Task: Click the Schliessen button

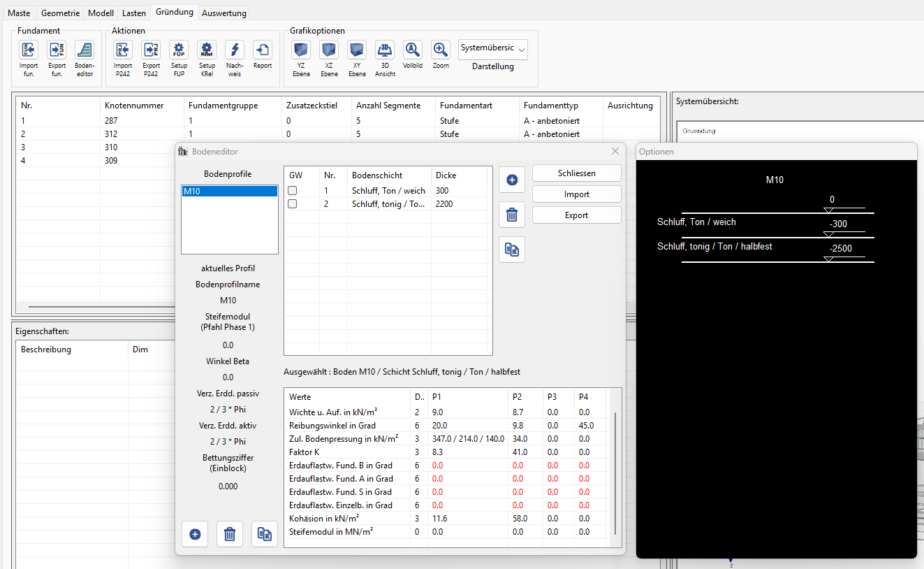Action: 576,173
